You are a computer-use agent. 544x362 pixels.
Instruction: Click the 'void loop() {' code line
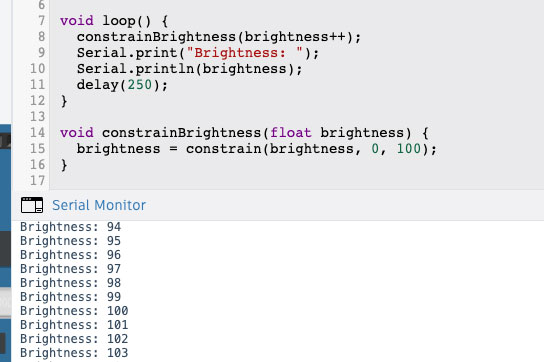coord(114,21)
